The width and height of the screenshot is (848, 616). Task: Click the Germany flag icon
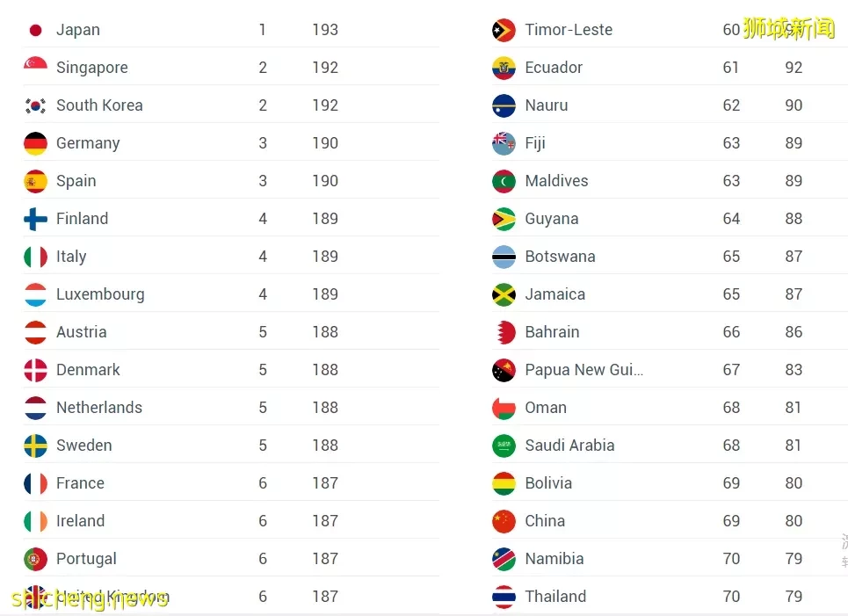coord(36,143)
